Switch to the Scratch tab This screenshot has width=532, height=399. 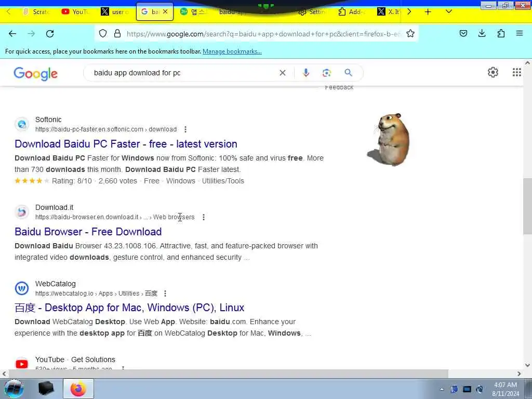[36, 12]
